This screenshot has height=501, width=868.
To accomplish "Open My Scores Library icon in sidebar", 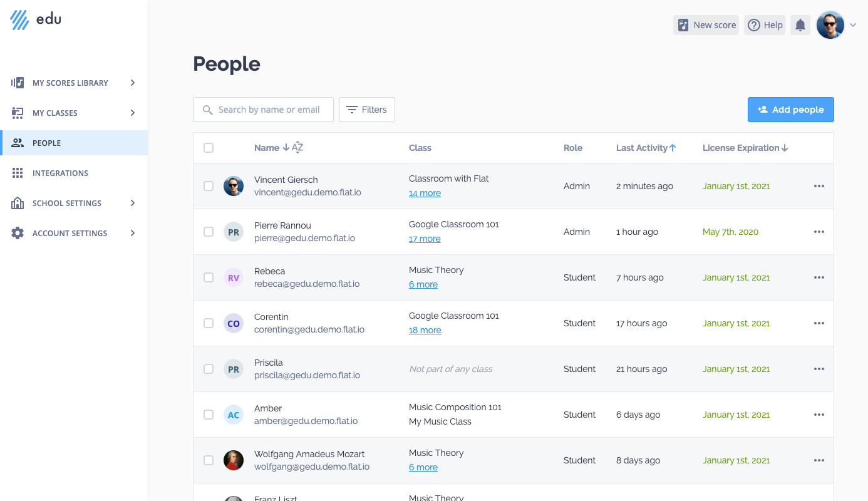I will (x=18, y=83).
